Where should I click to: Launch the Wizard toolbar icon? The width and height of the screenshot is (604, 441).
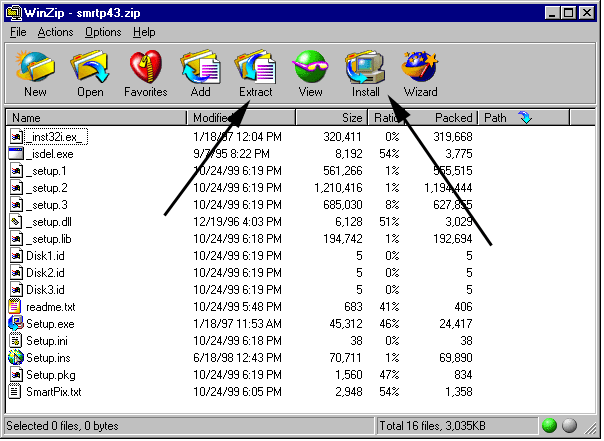[420, 67]
